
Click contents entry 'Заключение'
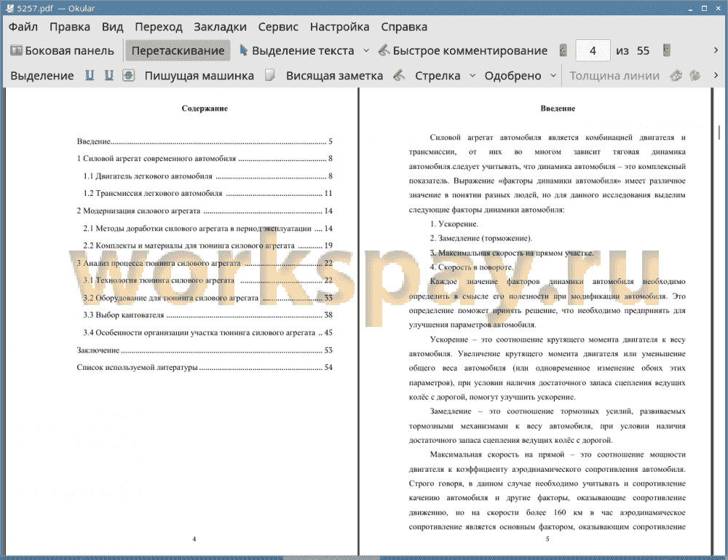pos(205,350)
